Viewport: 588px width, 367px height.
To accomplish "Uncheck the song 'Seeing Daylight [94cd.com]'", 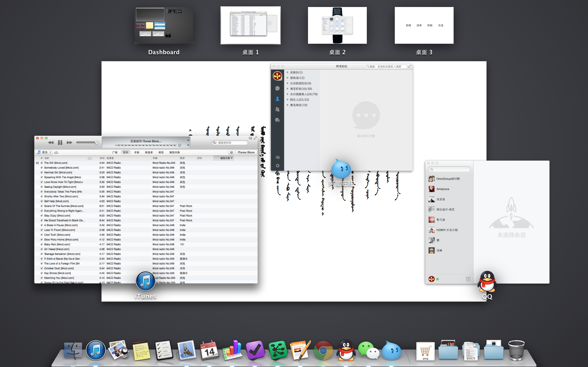I will coord(42,187).
